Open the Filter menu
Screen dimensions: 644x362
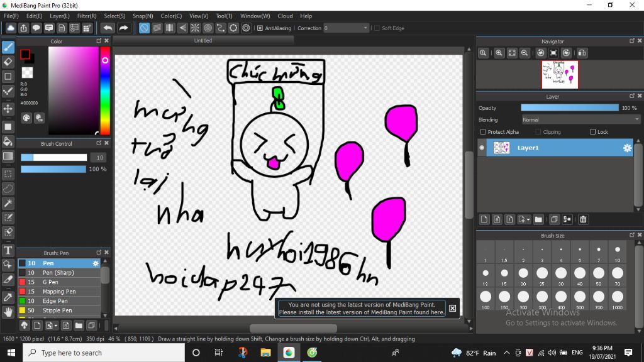point(87,16)
